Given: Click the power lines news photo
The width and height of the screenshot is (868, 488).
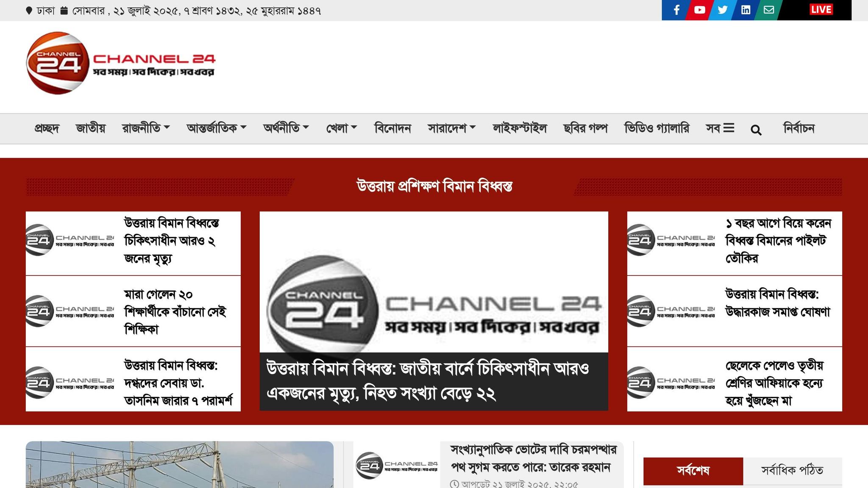Looking at the screenshot, I should pos(180,465).
